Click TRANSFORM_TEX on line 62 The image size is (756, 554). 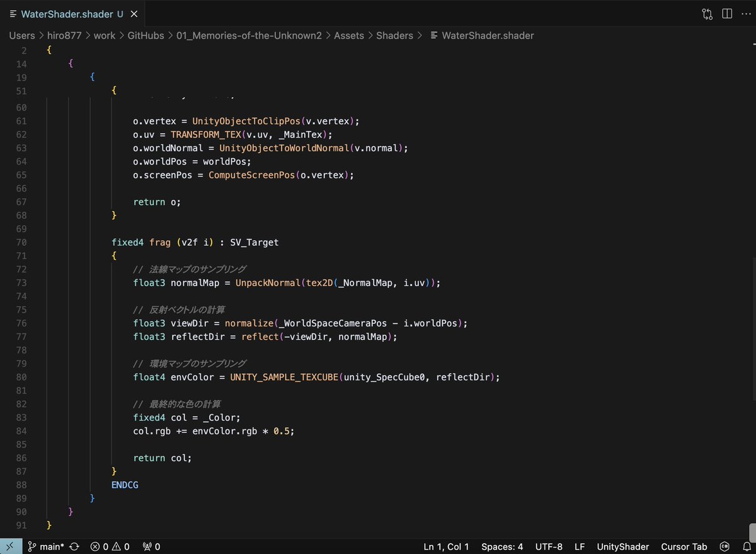[205, 134]
